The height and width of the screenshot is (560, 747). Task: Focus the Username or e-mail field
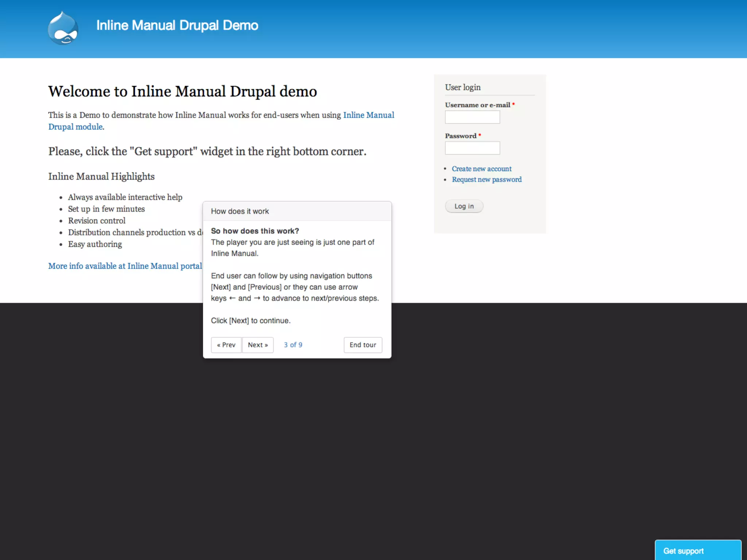pyautogui.click(x=472, y=117)
